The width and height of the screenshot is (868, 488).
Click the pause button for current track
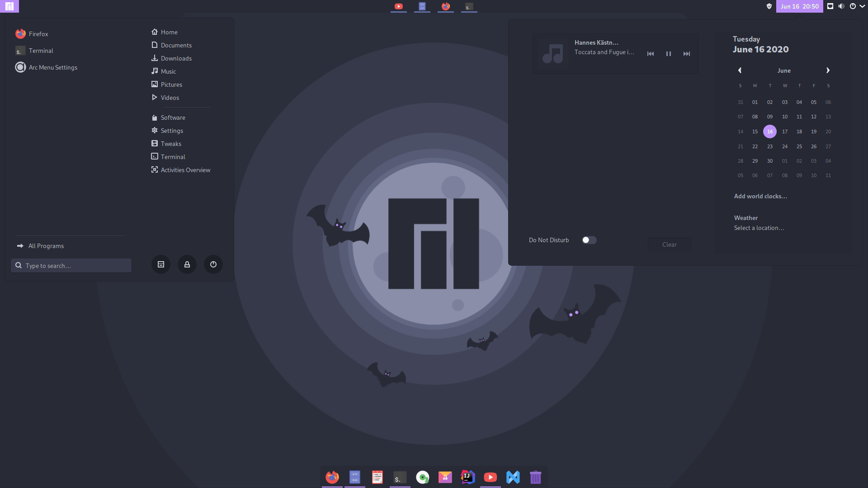pos(668,53)
